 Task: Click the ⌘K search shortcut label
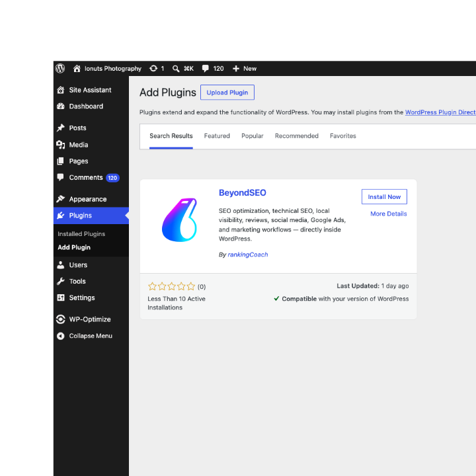(188, 69)
